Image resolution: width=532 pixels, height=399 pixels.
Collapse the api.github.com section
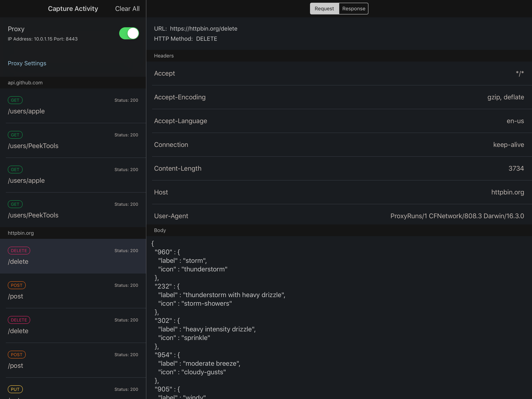pyautogui.click(x=25, y=83)
